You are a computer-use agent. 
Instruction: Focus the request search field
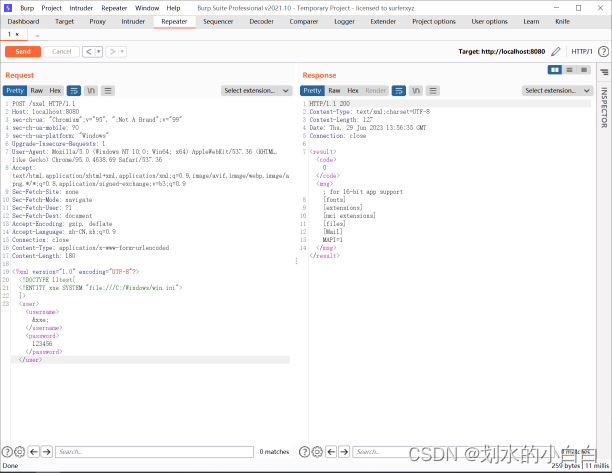pos(155,452)
